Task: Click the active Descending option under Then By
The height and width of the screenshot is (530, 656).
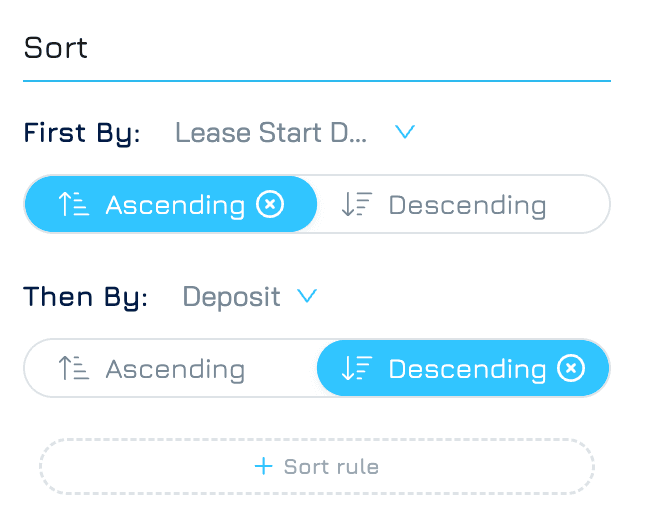Action: click(463, 368)
